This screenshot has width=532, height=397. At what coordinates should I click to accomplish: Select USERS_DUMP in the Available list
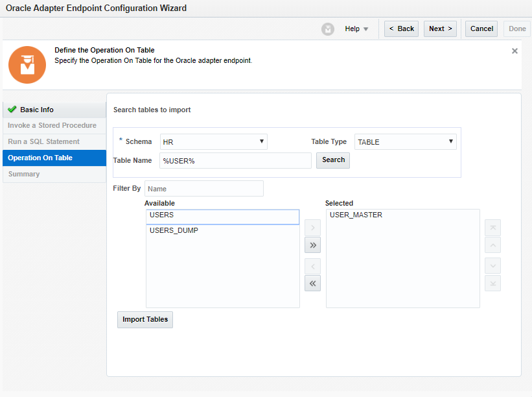tap(174, 230)
